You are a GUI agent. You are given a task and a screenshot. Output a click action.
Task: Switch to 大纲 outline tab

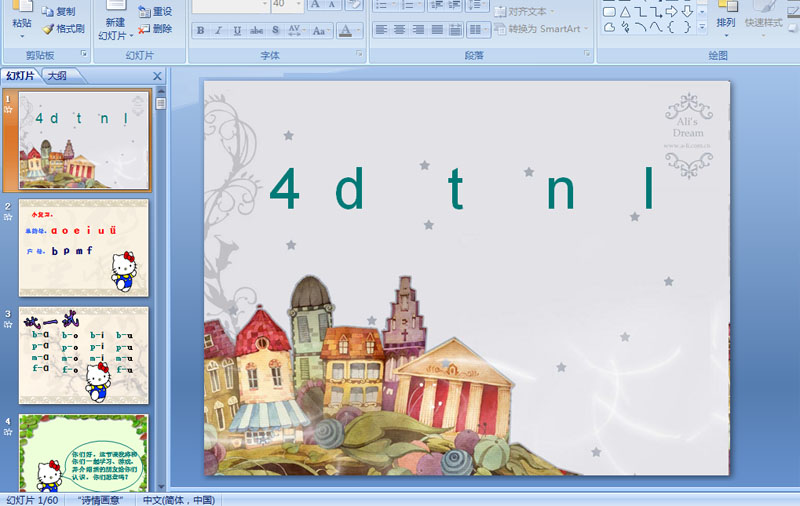point(57,76)
